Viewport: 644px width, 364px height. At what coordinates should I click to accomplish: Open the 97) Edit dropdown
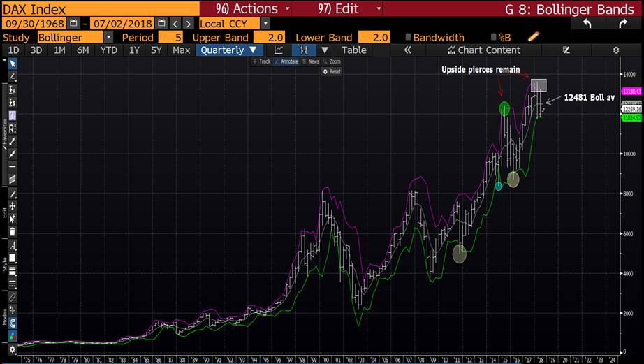coord(349,8)
